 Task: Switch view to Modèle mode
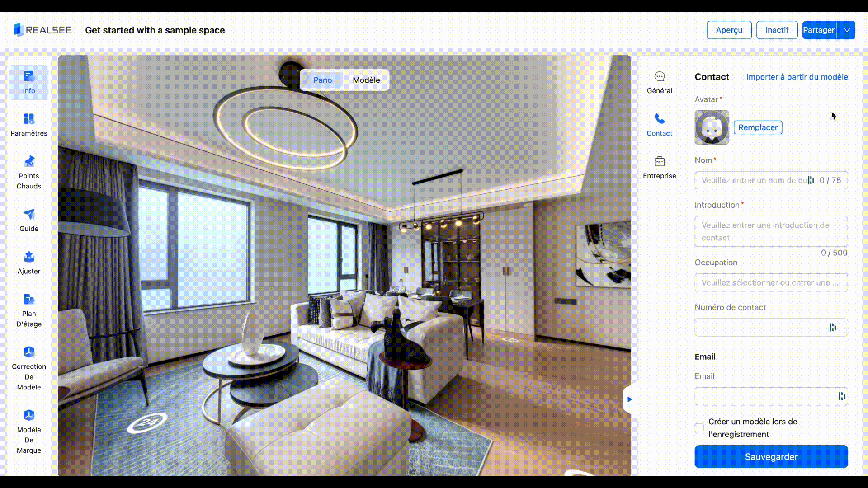pyautogui.click(x=366, y=80)
